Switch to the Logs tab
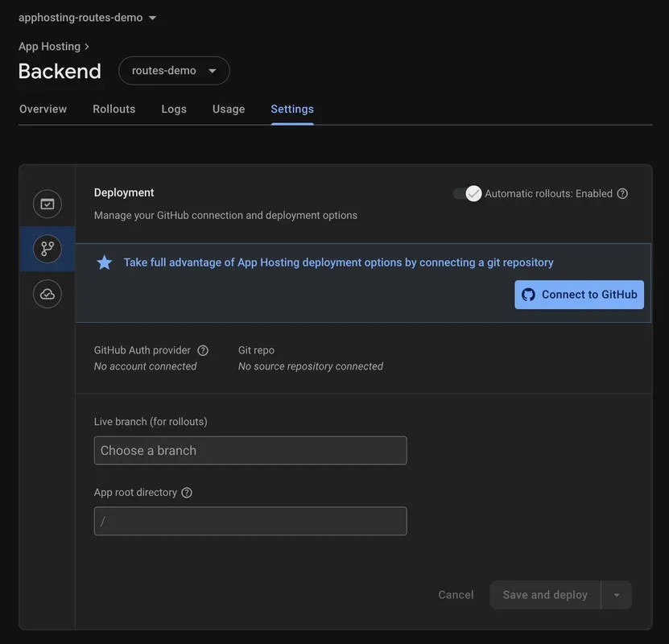 (x=174, y=109)
